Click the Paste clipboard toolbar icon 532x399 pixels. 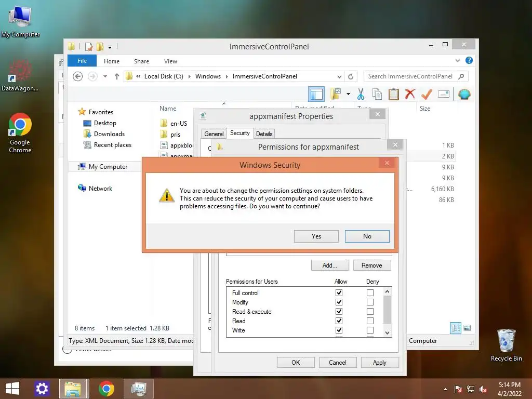pyautogui.click(x=394, y=94)
